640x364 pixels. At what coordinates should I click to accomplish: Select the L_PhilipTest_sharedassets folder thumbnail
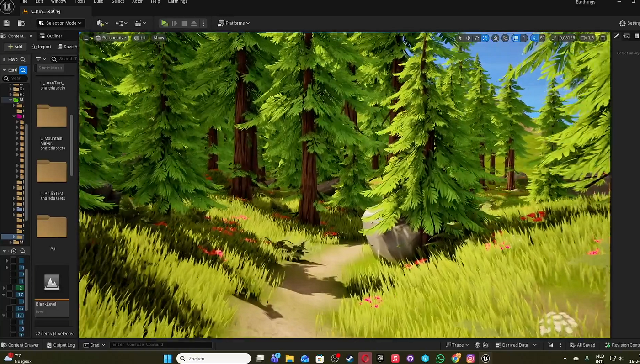tap(52, 171)
